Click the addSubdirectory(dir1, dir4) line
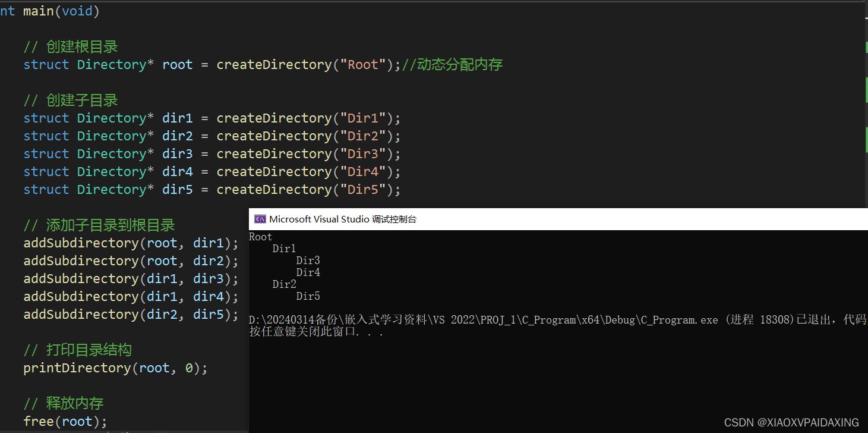The height and width of the screenshot is (433, 868). [131, 296]
